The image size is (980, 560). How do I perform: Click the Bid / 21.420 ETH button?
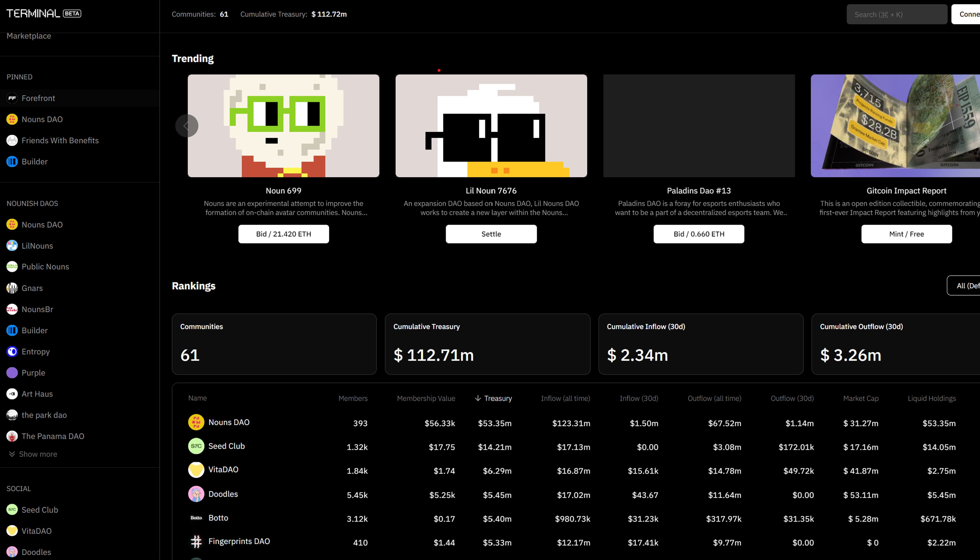click(x=284, y=234)
